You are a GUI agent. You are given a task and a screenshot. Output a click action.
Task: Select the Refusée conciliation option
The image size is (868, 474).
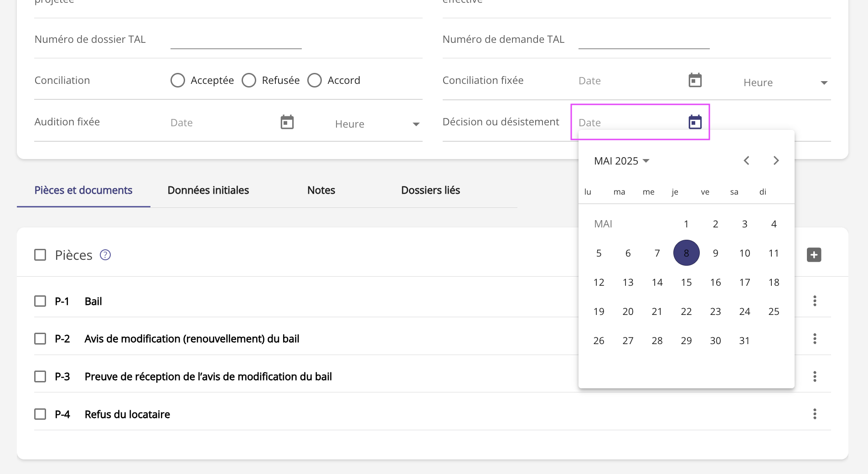pos(249,81)
